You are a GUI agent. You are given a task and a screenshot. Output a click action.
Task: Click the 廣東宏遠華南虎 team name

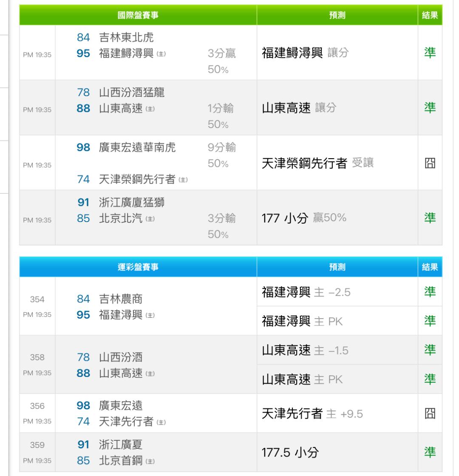(138, 147)
